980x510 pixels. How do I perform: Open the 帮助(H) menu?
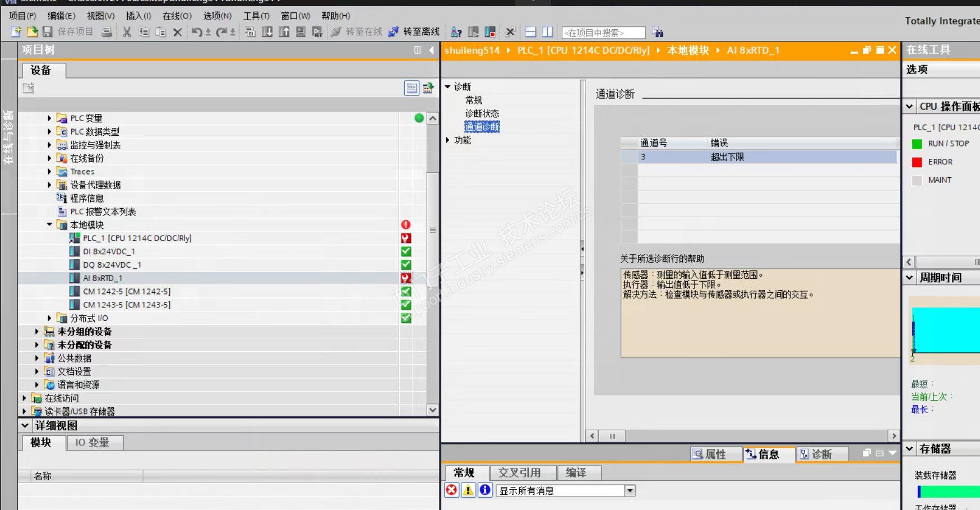tap(336, 16)
